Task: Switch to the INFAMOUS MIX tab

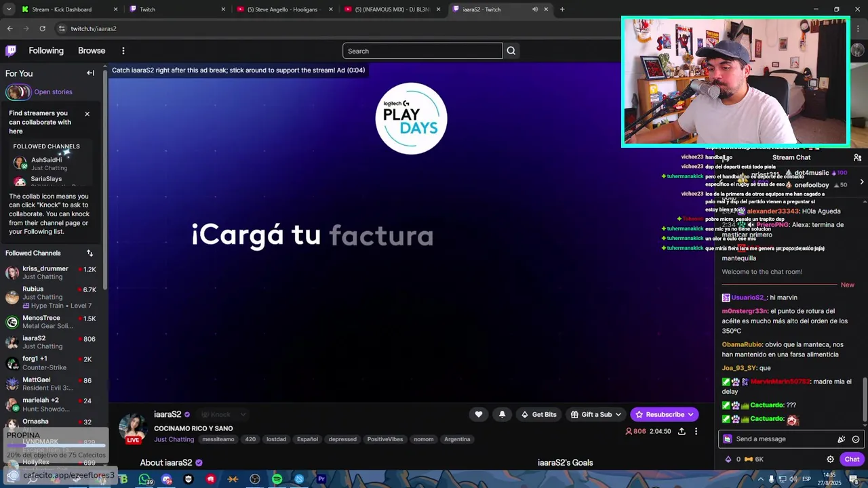Action: pyautogui.click(x=393, y=9)
